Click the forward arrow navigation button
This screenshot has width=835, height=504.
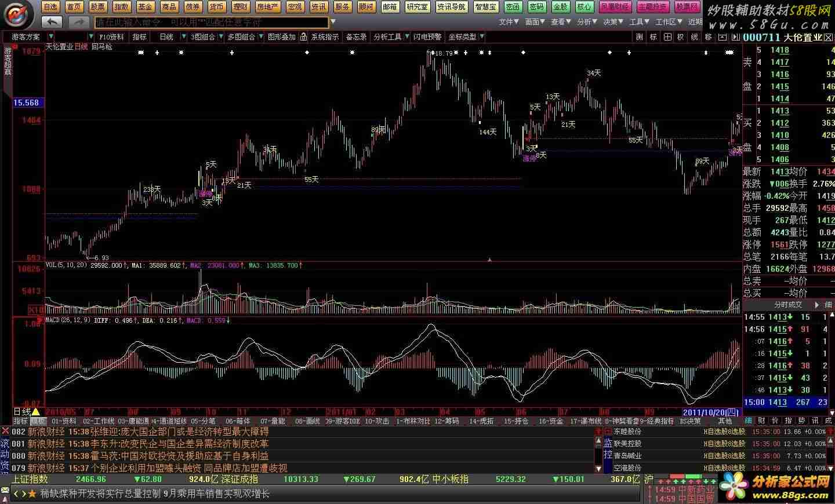coord(78,22)
